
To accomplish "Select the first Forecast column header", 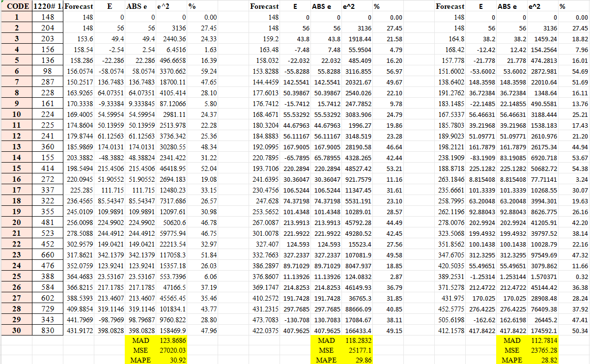I will 78,6.
